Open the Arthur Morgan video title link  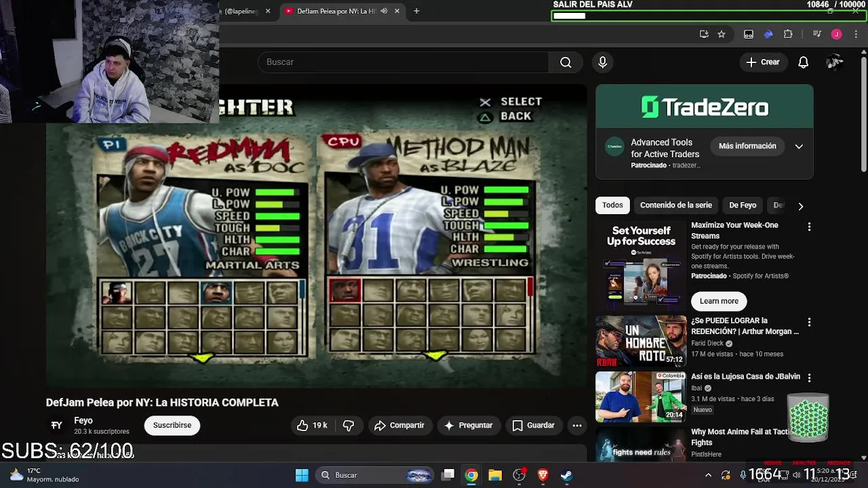pos(745,326)
